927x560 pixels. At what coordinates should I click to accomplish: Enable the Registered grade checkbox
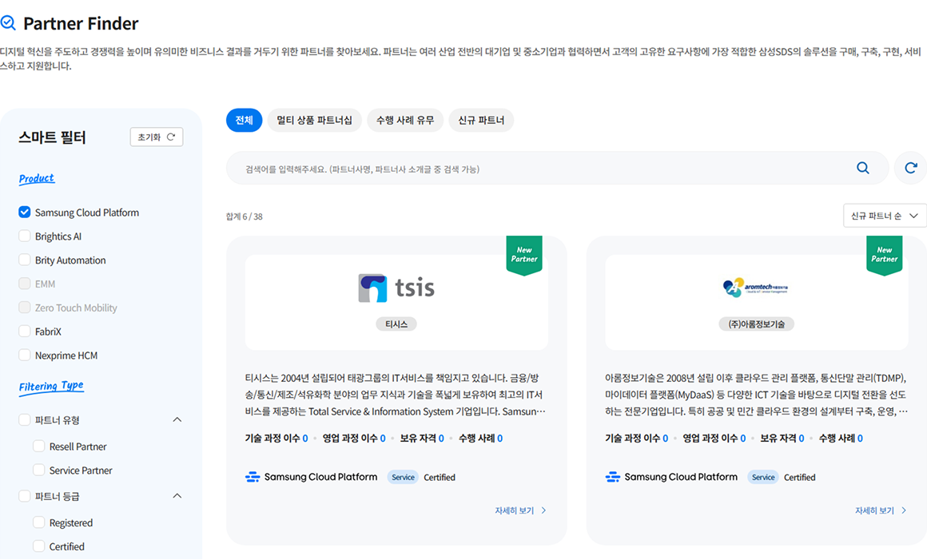point(39,522)
